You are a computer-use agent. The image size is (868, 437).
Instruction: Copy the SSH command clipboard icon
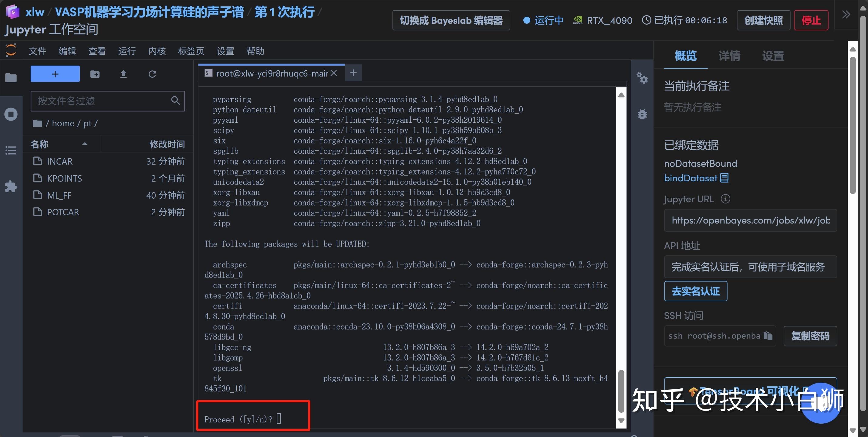[768, 336]
